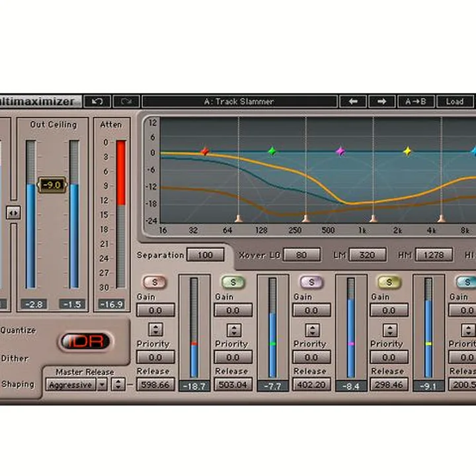Click the Release field 503.04
This screenshot has width=476, height=476.
coord(233,385)
